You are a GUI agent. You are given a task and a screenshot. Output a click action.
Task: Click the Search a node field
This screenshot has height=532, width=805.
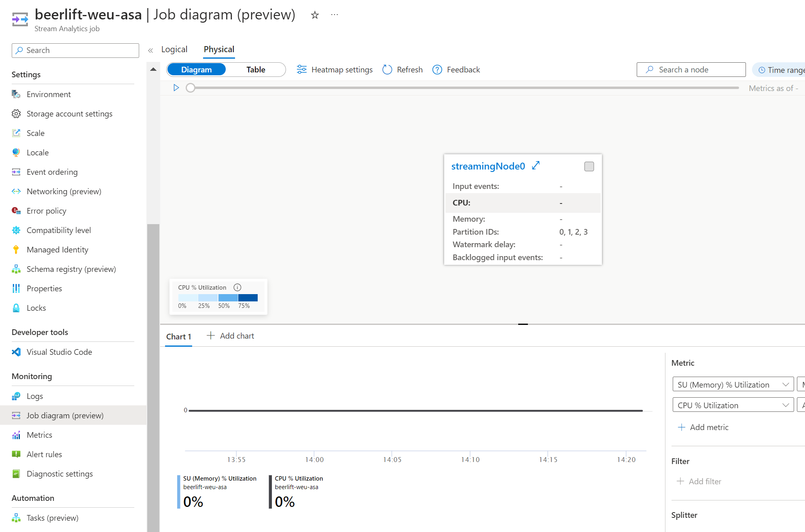point(691,70)
